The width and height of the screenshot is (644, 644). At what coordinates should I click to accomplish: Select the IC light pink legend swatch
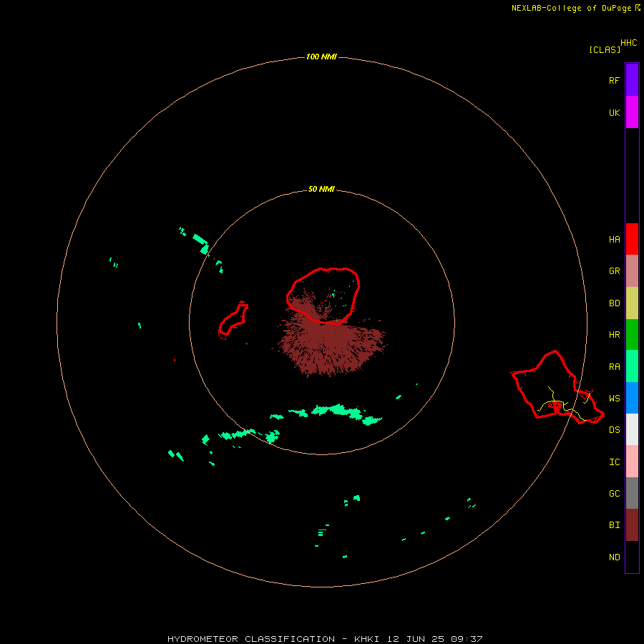tap(632, 462)
